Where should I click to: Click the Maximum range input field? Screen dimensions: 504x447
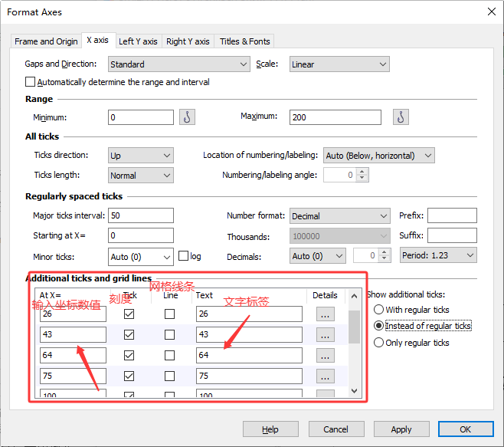(x=335, y=117)
